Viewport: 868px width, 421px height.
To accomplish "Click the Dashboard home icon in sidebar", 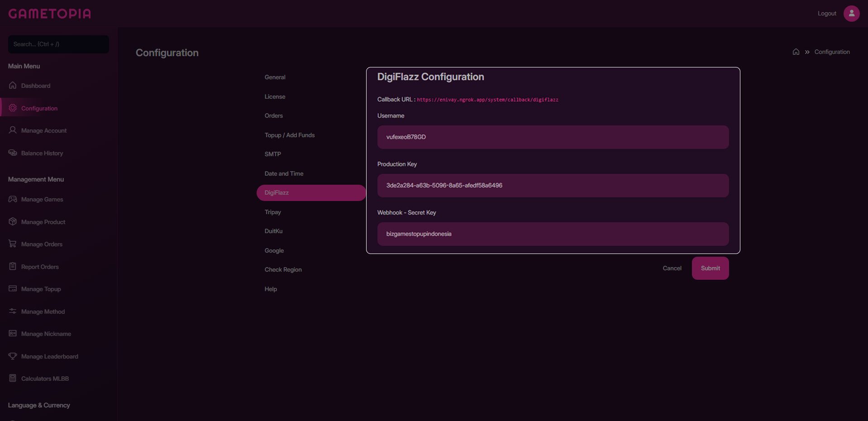I will pos(13,85).
